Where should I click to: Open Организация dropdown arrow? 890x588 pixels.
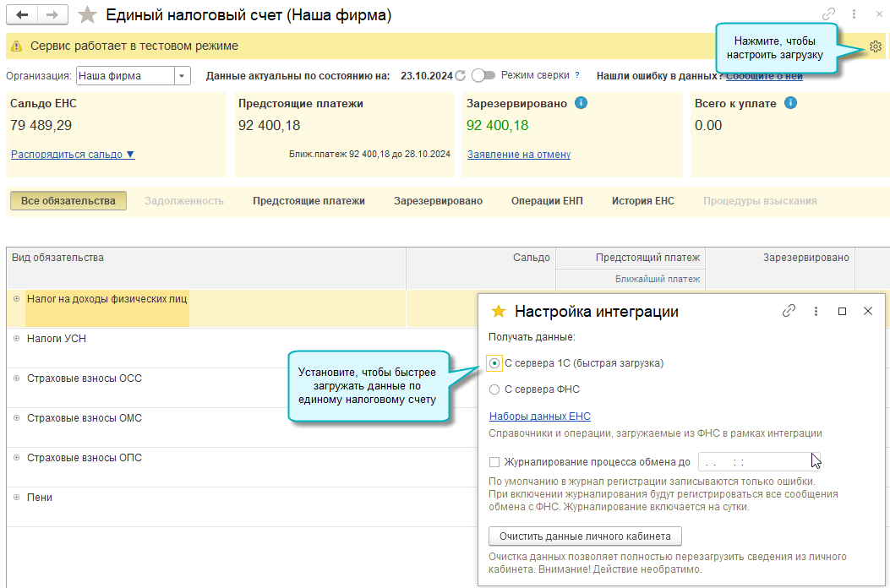(x=183, y=76)
